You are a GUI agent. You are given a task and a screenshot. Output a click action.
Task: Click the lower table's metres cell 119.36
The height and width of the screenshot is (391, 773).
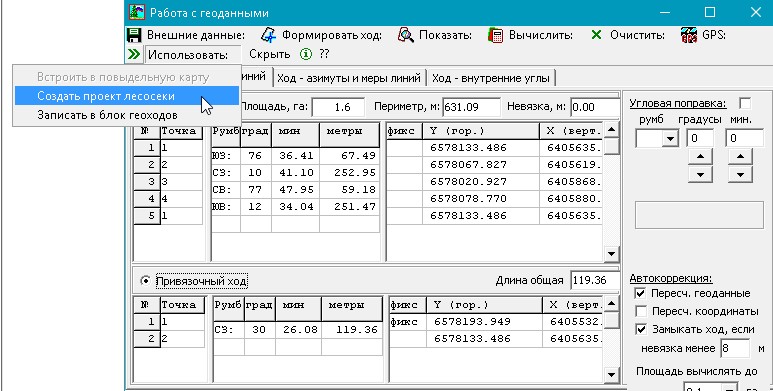pos(352,330)
